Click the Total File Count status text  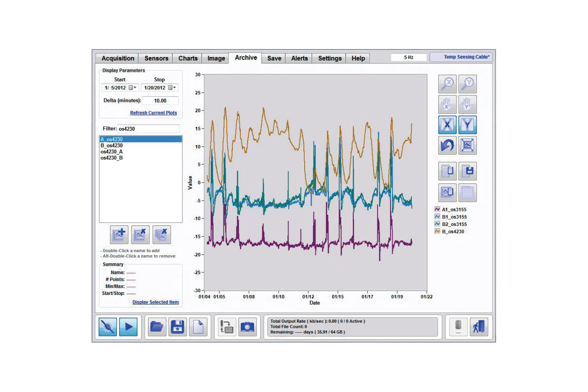pyautogui.click(x=289, y=327)
